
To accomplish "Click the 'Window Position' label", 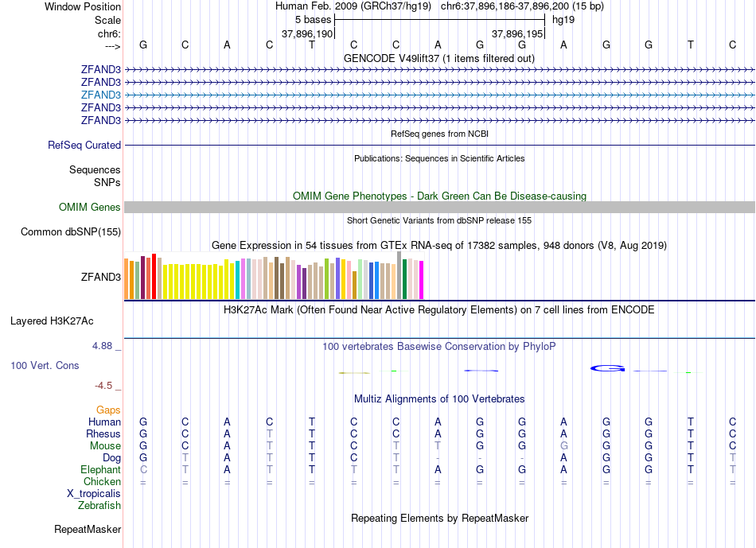I will coord(83,6).
